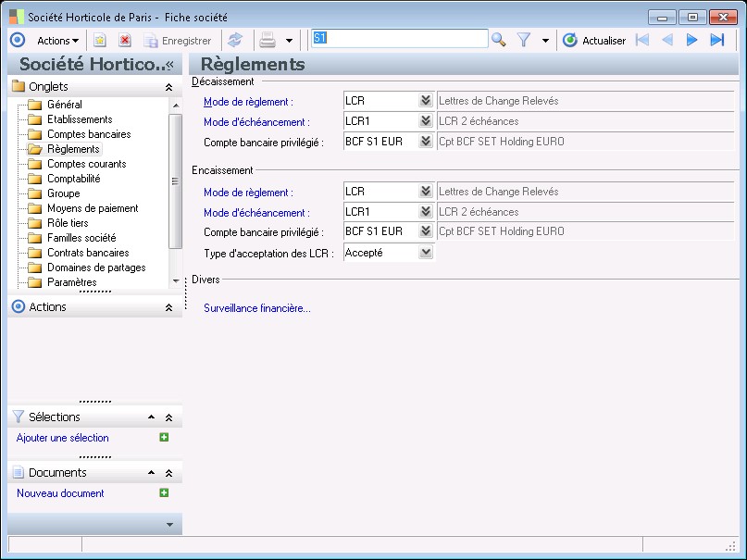Open the Actions toolbar menu

(57, 40)
